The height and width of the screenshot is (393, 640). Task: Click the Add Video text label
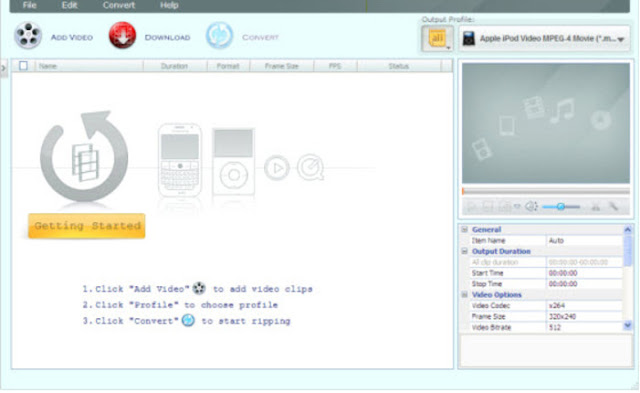point(72,37)
